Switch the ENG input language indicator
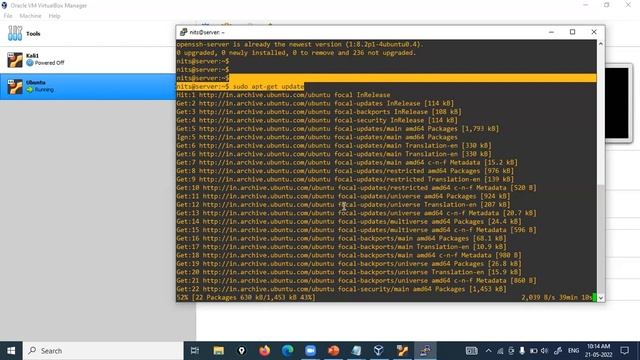 (x=573, y=351)
